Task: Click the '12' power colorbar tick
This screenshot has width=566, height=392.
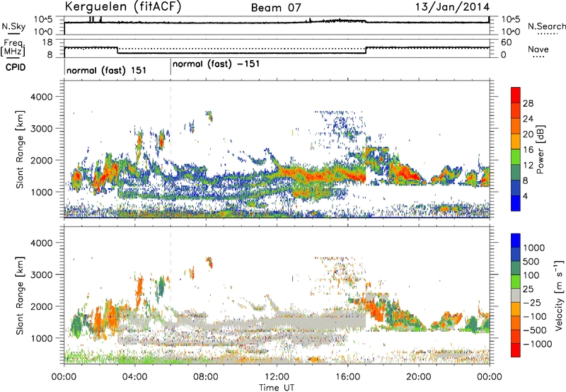Action: [x=528, y=166]
